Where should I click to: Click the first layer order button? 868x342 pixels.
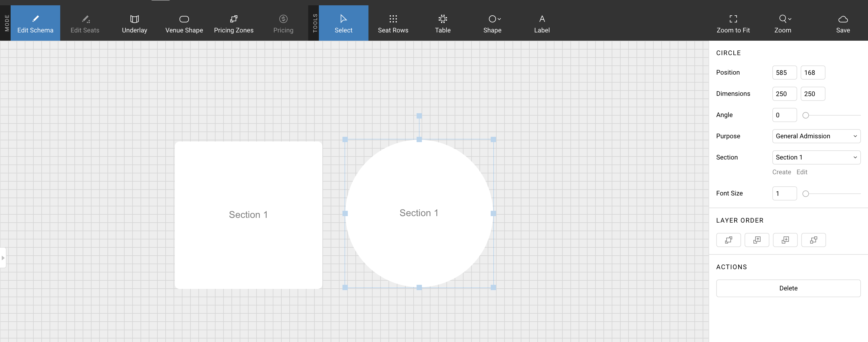pos(728,240)
